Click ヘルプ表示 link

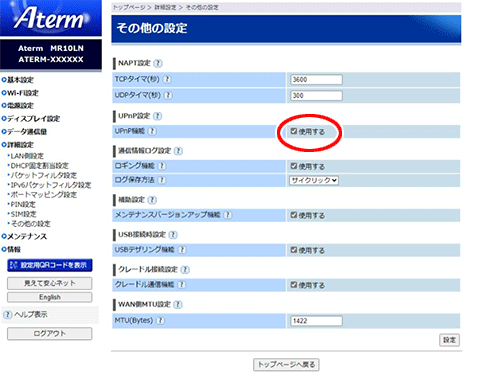tap(31, 314)
